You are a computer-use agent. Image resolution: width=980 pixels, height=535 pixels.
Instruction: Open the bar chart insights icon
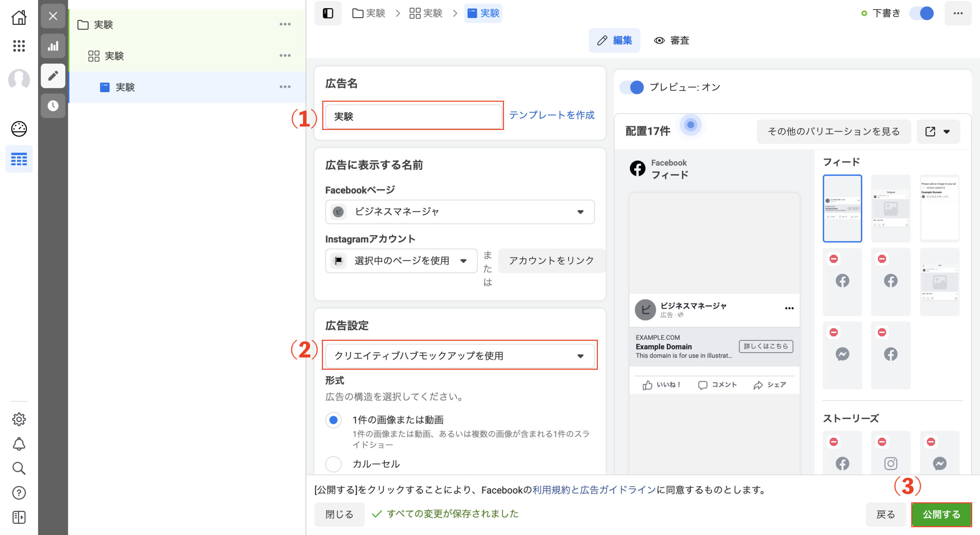coord(53,46)
